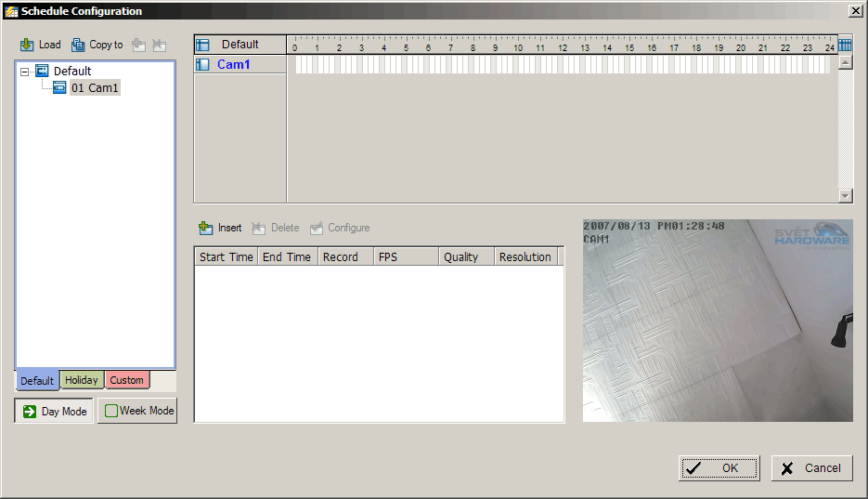This screenshot has height=499, width=868.
Task: Click the Default schedule icon in tree
Action: [42, 71]
